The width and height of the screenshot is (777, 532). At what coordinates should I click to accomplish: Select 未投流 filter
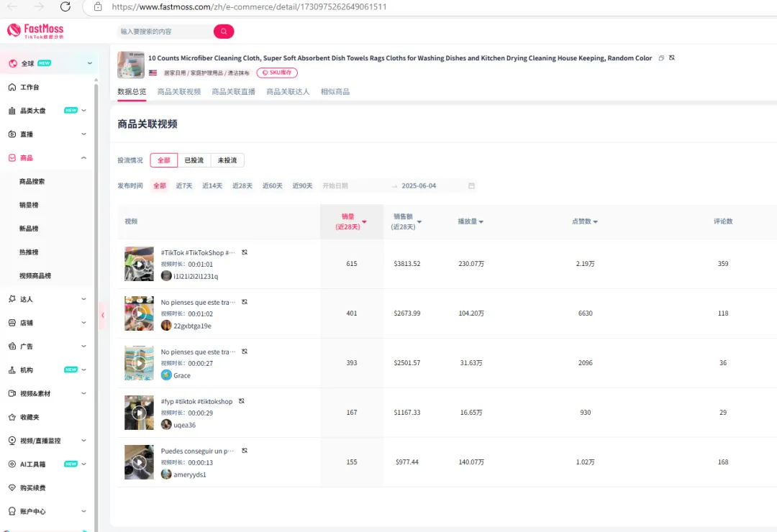(x=227, y=160)
